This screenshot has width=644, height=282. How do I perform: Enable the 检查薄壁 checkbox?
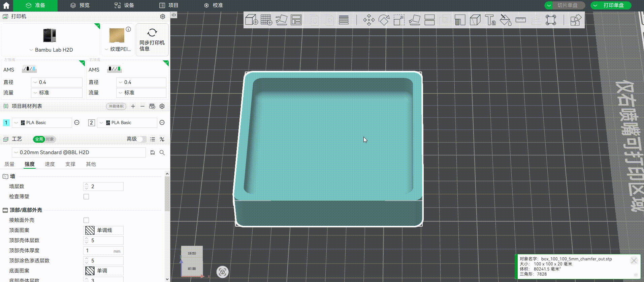tap(86, 197)
